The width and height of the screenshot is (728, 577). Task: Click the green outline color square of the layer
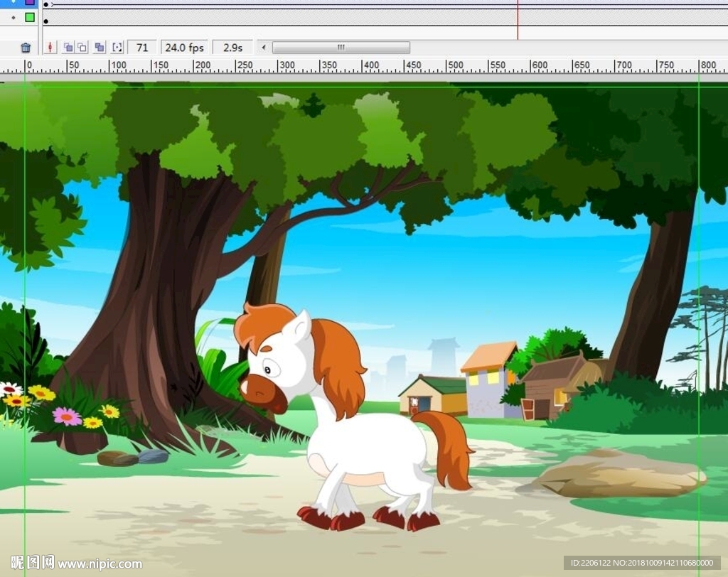click(x=30, y=17)
